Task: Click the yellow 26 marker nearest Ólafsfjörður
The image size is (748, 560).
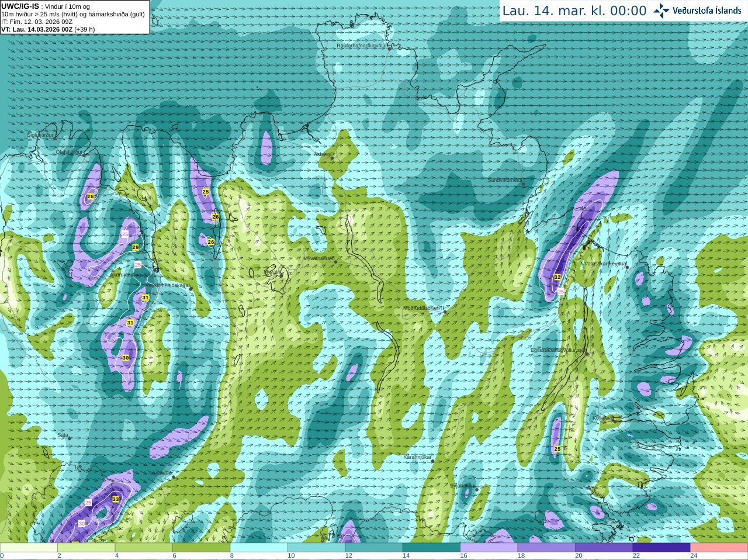Action: tap(91, 196)
